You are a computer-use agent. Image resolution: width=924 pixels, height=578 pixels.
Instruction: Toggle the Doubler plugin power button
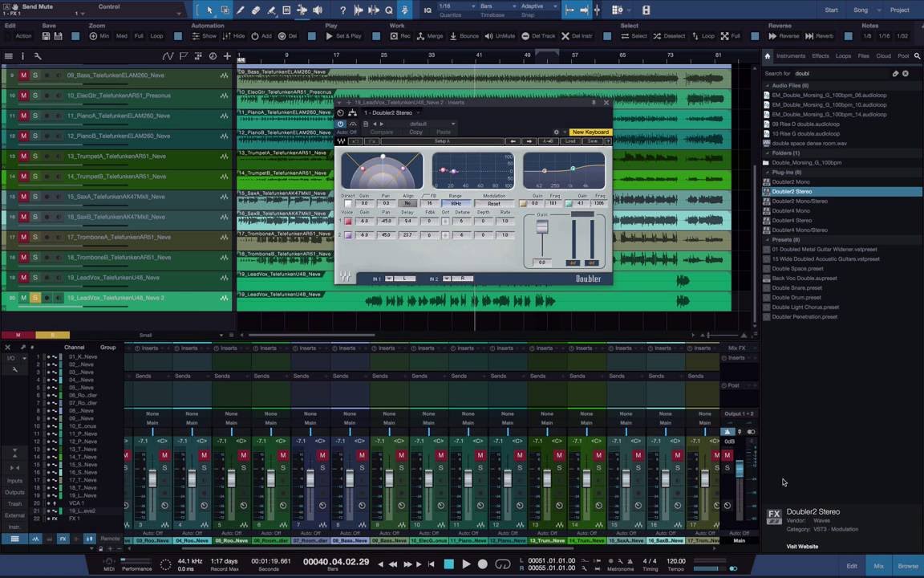(x=341, y=124)
